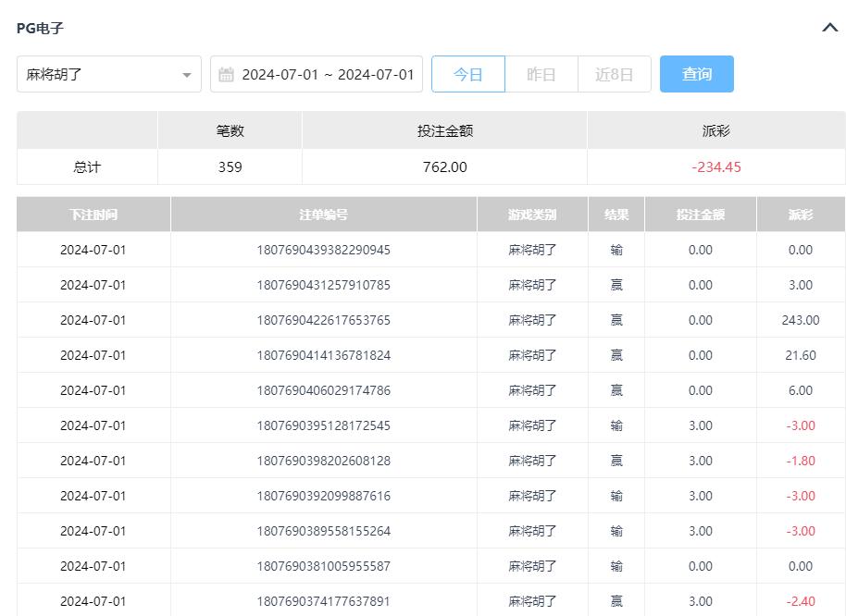The height and width of the screenshot is (616, 846).
Task: Click the 游戏类别 column header
Action: click(x=532, y=215)
